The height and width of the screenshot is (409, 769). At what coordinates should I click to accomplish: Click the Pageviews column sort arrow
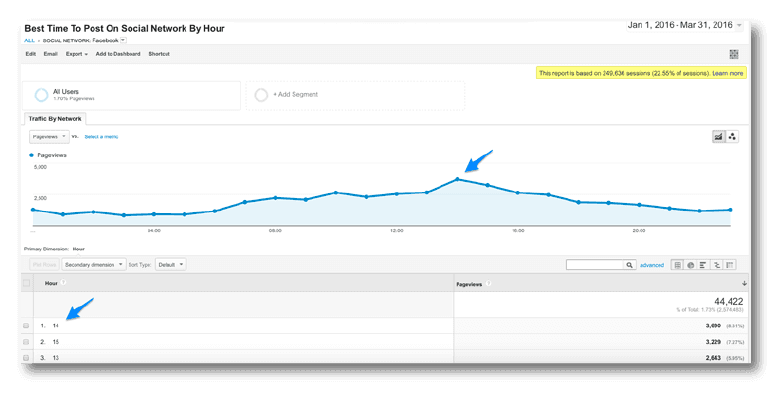(744, 283)
